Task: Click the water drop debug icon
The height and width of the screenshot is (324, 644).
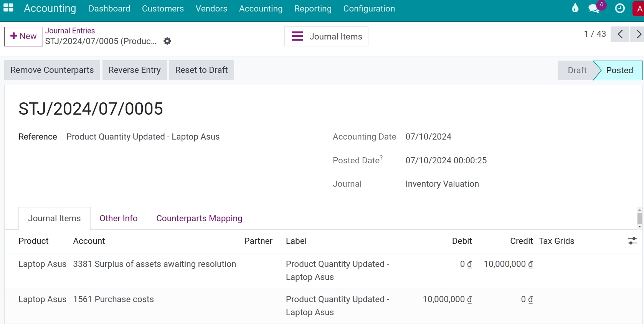Action: (x=575, y=8)
